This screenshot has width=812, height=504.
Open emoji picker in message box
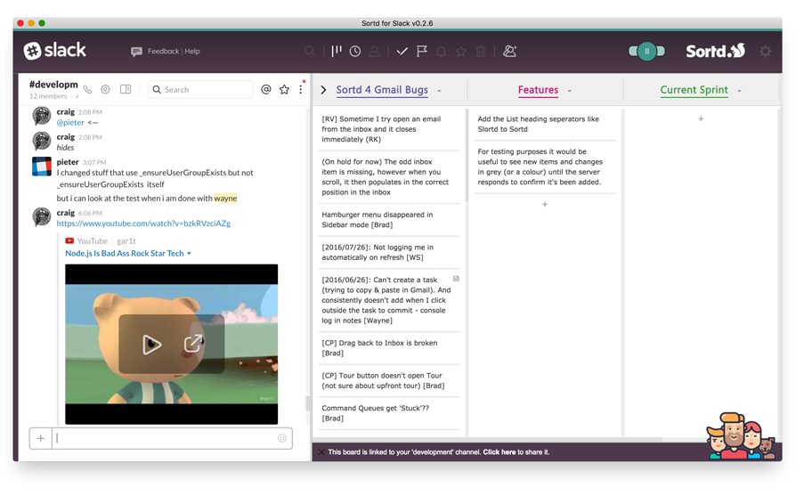pyautogui.click(x=282, y=438)
